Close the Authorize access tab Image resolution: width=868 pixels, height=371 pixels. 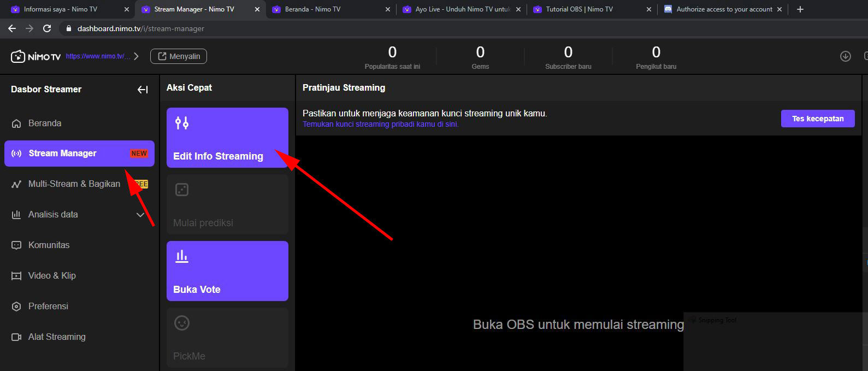click(780, 9)
